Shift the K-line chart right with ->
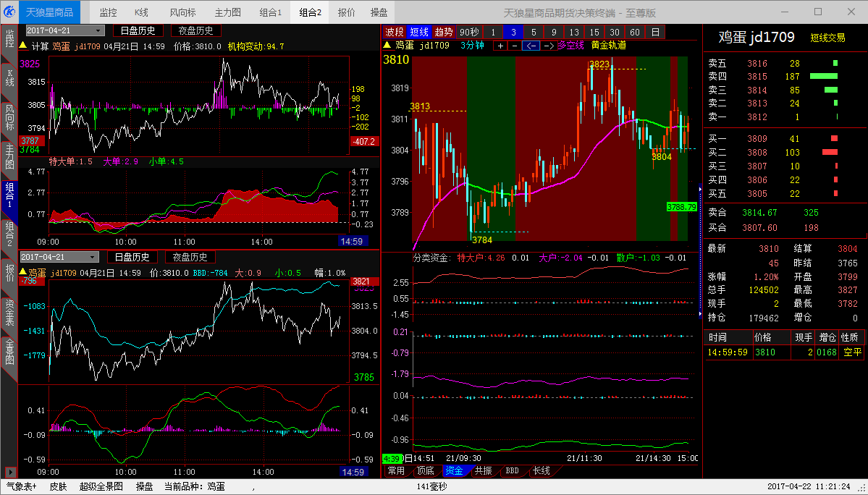The image size is (868, 495). [x=548, y=46]
